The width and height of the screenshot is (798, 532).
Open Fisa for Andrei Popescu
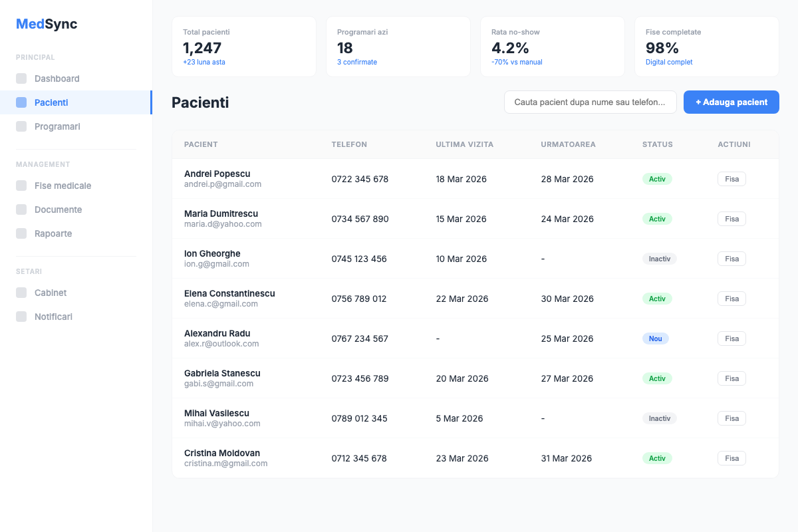(x=731, y=179)
